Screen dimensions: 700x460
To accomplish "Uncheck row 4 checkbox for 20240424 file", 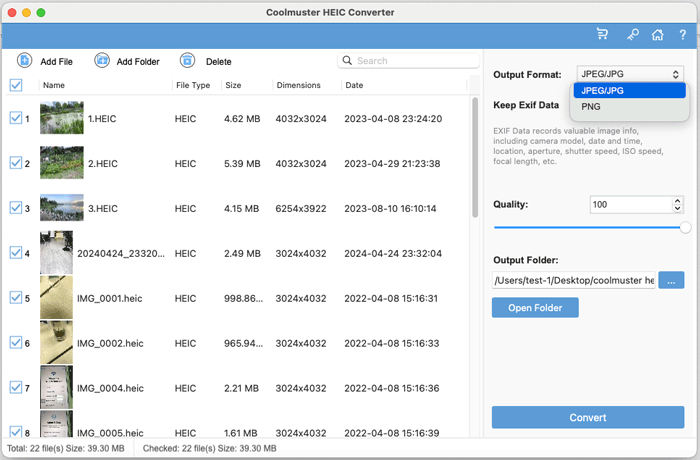I will click(x=16, y=252).
